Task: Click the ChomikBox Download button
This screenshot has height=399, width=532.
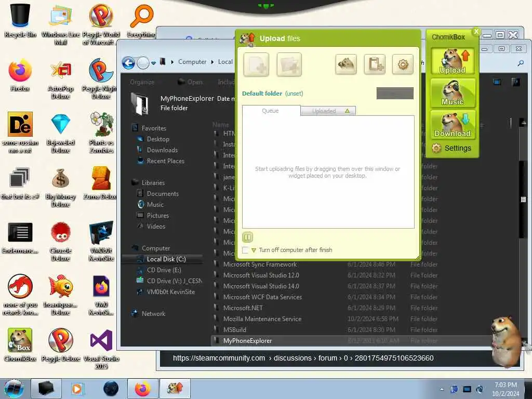Action: 453,125
